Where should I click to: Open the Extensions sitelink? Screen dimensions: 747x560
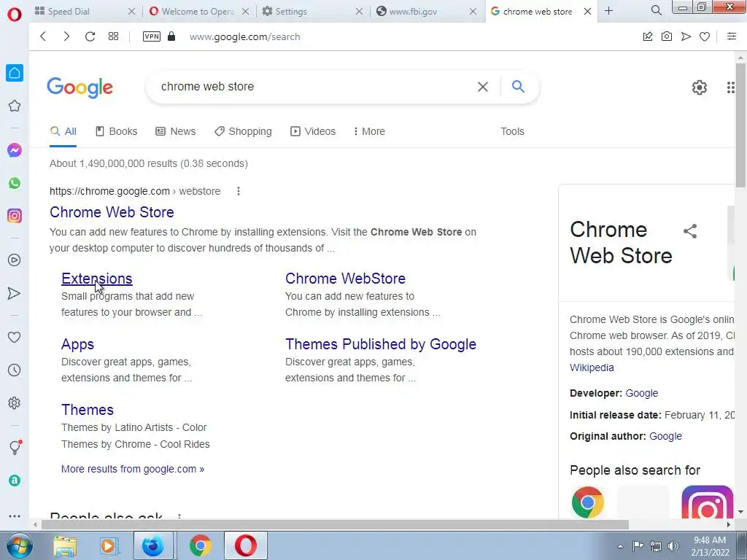[97, 279]
